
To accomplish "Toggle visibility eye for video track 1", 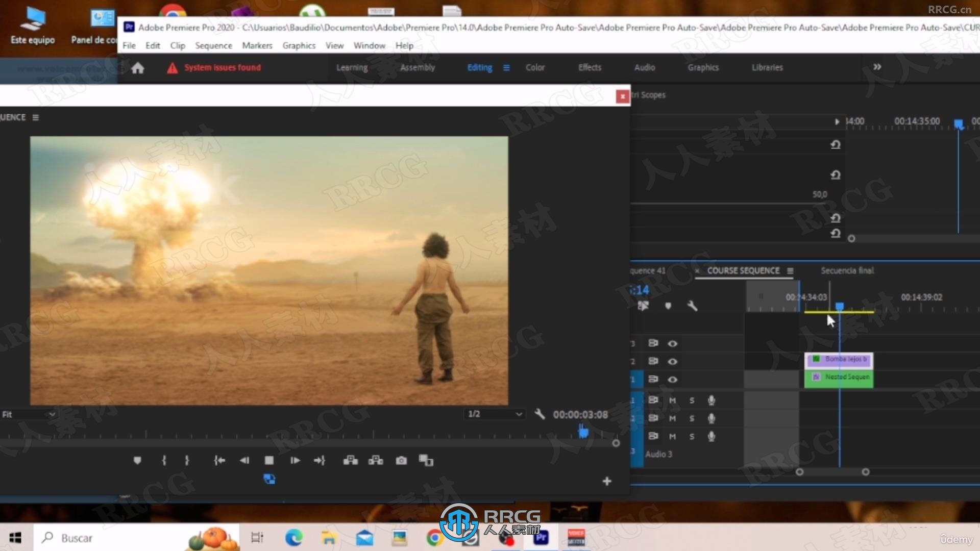I will [x=673, y=380].
